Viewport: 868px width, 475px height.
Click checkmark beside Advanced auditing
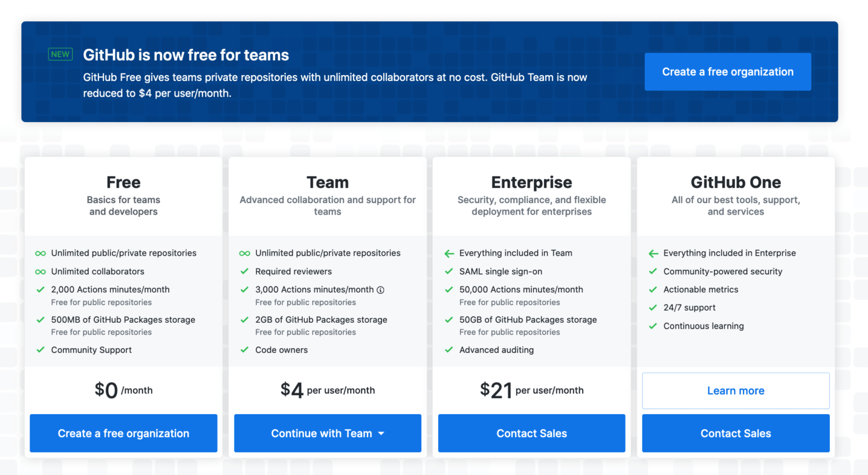[x=449, y=349]
